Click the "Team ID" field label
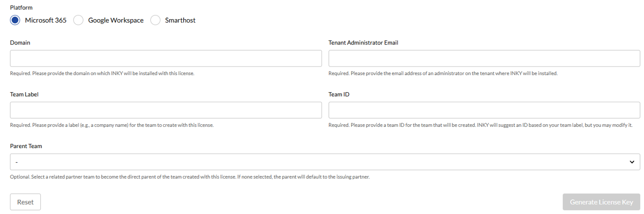 [x=339, y=94]
